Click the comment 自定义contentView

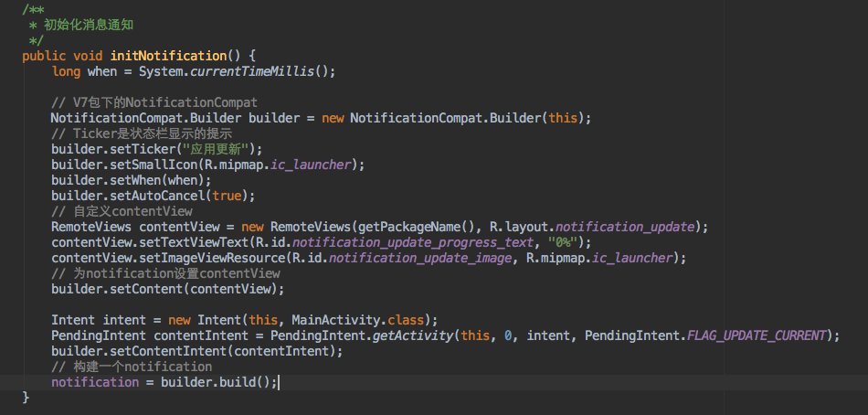coord(122,211)
